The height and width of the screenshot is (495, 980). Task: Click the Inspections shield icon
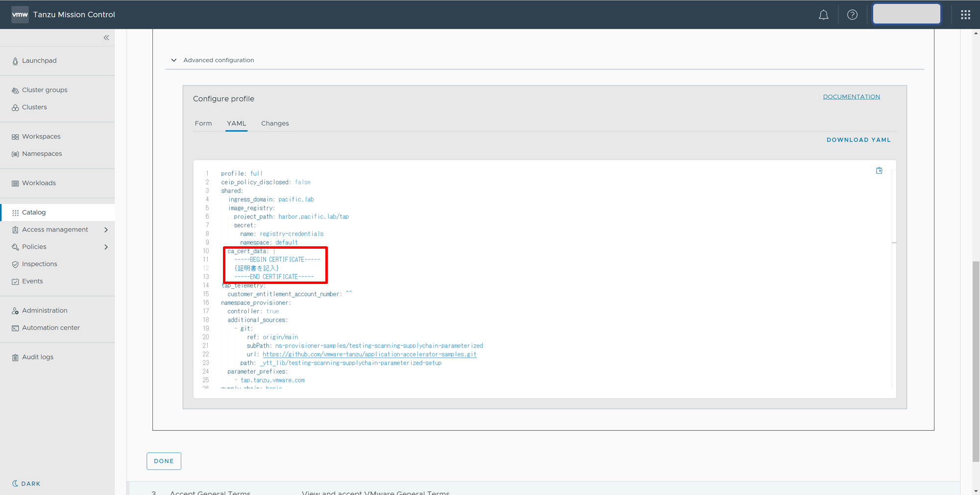coord(15,264)
